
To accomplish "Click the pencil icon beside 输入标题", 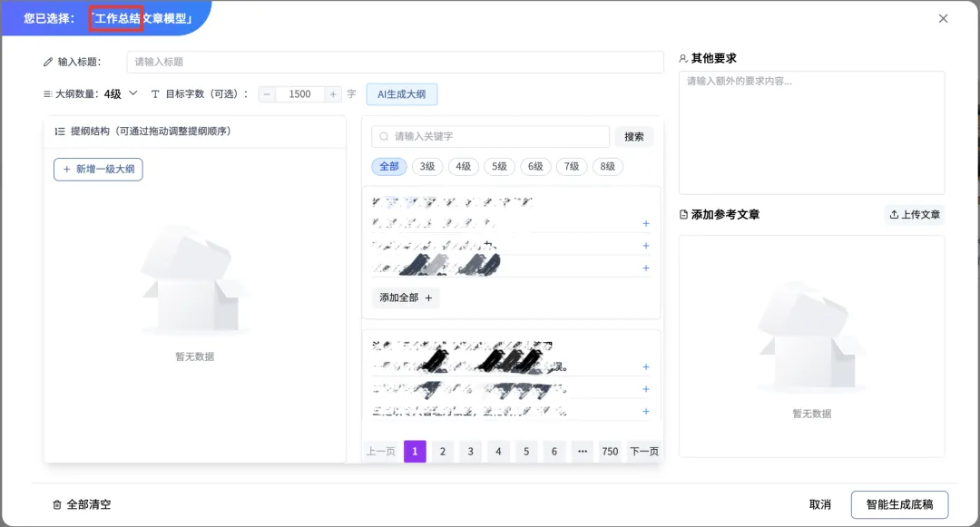I will coord(48,62).
